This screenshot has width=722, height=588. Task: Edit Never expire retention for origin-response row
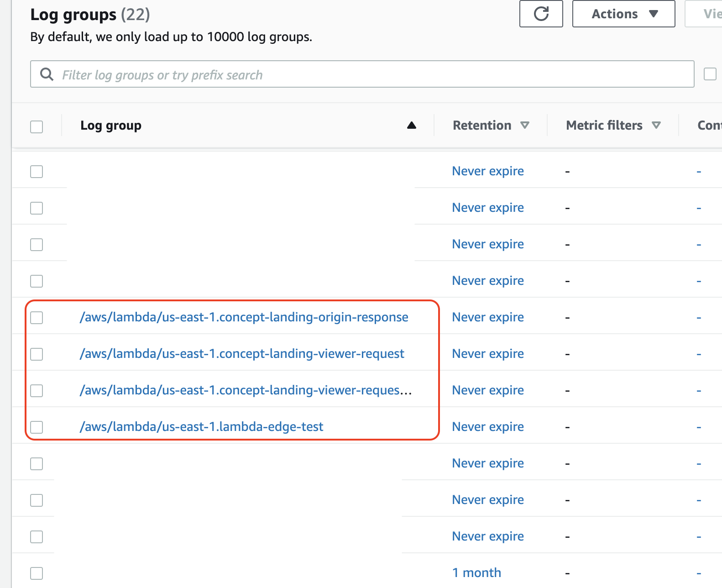(x=488, y=317)
